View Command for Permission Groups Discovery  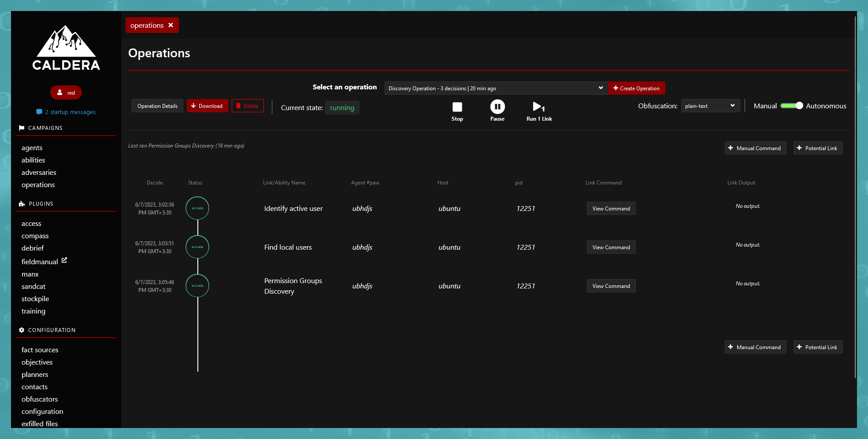coord(611,286)
